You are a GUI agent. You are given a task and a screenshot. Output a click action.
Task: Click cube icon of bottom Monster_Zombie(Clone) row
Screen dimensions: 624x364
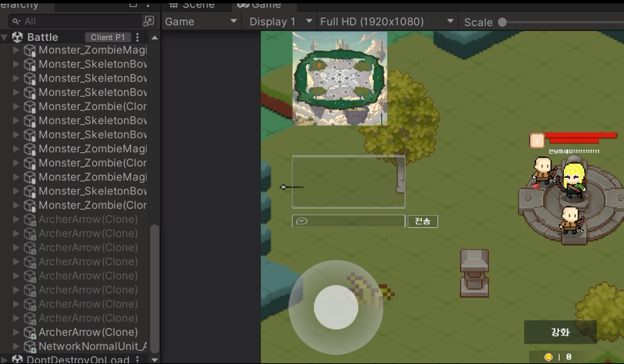tap(30, 206)
